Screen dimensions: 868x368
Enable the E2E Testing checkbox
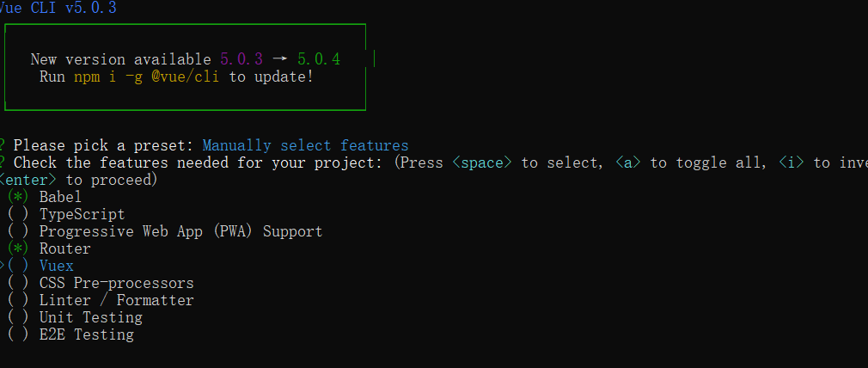coord(18,334)
